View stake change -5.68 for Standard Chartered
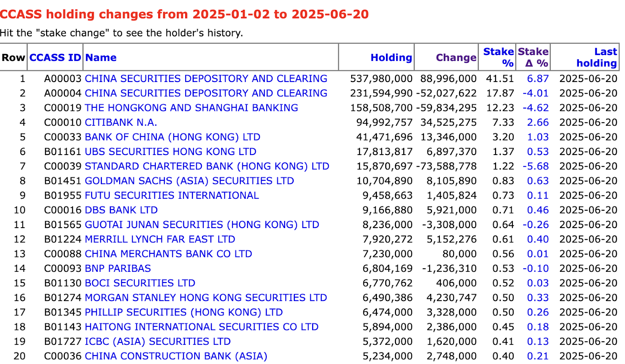This screenshot has height=364, width=625. pos(536,166)
